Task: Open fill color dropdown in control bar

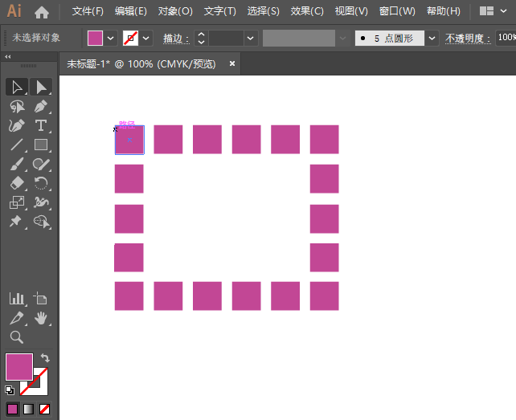Action: [110, 38]
